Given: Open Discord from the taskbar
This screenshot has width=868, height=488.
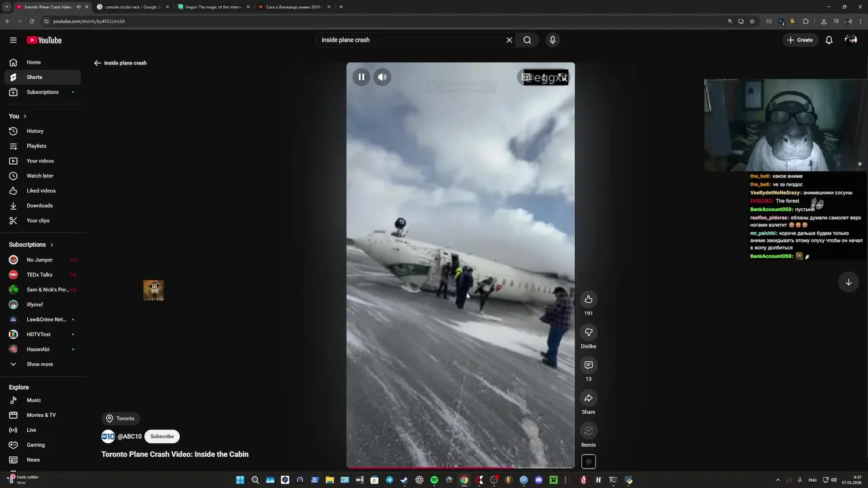Looking at the screenshot, I should [x=538, y=480].
